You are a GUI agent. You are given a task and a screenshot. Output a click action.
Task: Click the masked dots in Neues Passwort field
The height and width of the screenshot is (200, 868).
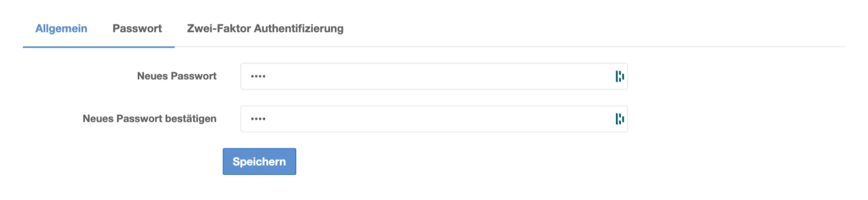[258, 76]
